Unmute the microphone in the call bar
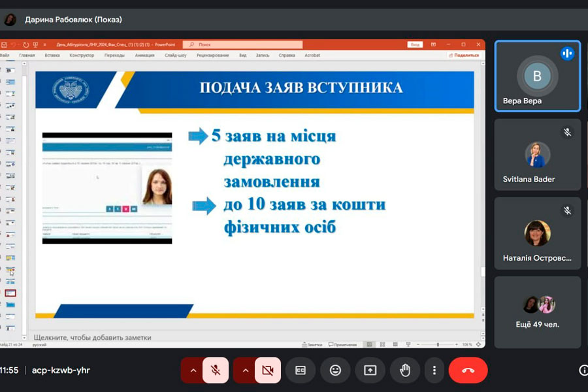588x392 pixels. [216, 370]
